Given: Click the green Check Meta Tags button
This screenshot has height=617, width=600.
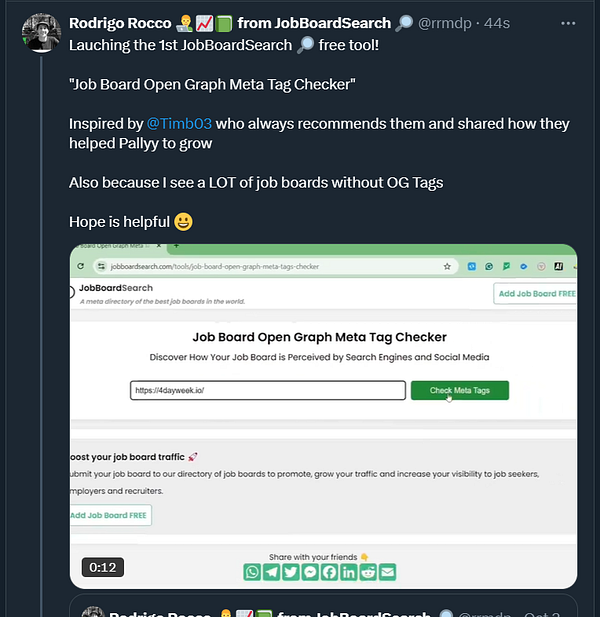Looking at the screenshot, I should (460, 390).
